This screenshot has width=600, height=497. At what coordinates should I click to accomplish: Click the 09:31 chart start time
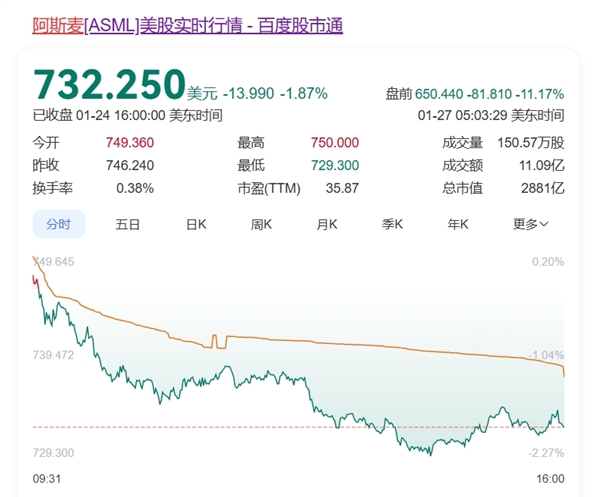(x=47, y=479)
